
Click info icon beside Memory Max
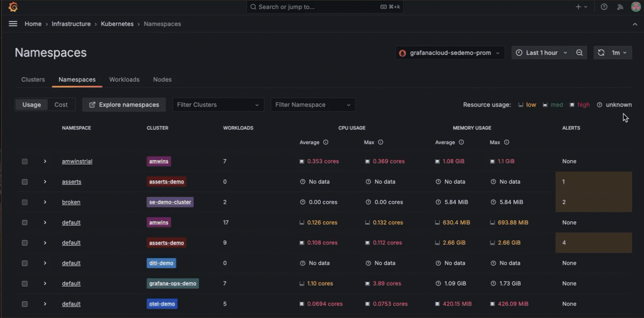click(507, 143)
